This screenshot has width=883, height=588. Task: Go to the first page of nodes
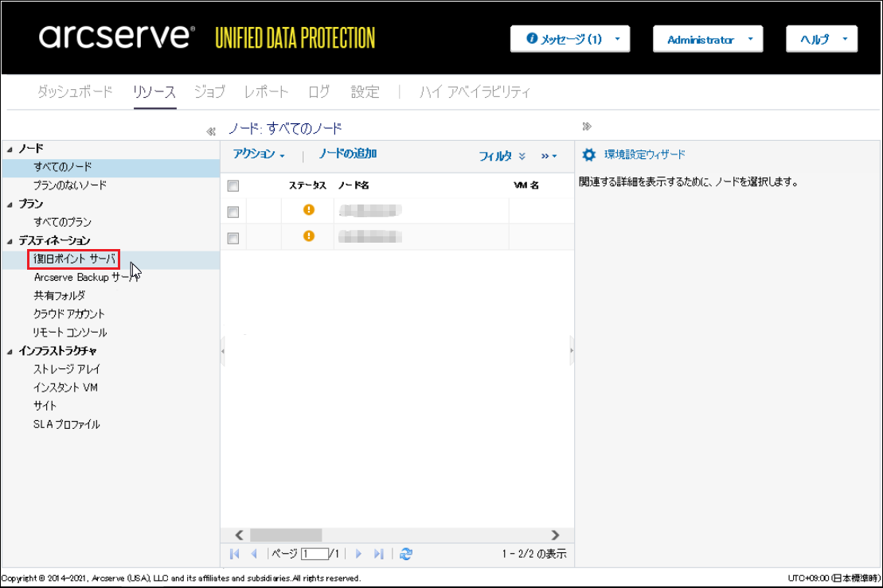(235, 554)
